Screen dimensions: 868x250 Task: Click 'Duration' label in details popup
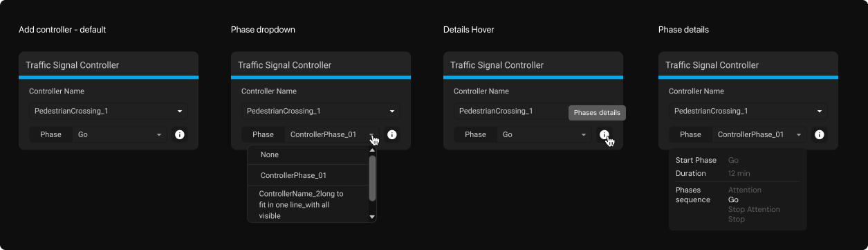(691, 174)
